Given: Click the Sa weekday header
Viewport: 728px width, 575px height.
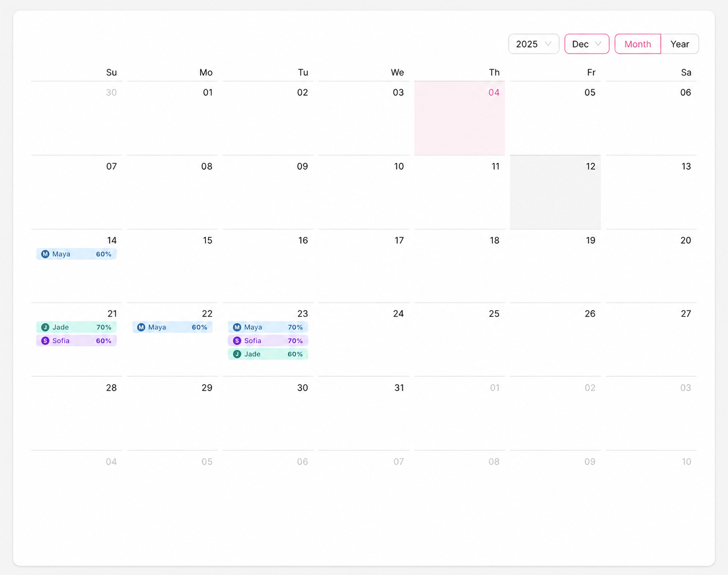Looking at the screenshot, I should 686,72.
